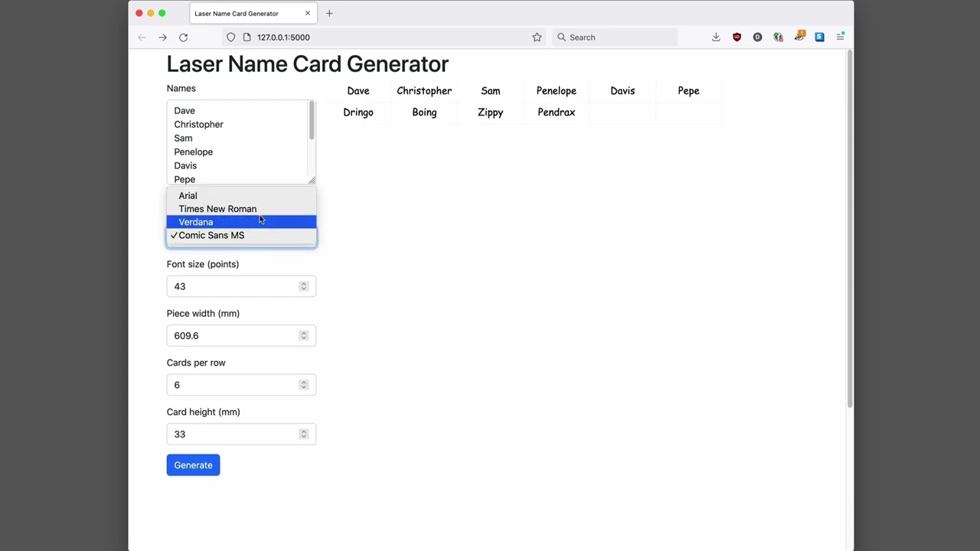
Task: Click Dave in the Names textarea
Action: click(185, 111)
